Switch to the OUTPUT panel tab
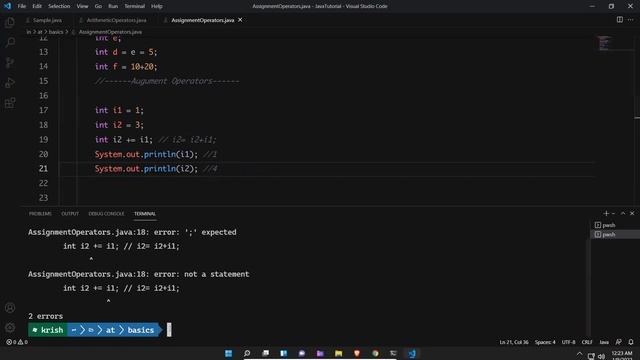Viewport: 640px width, 360px height. click(70, 213)
